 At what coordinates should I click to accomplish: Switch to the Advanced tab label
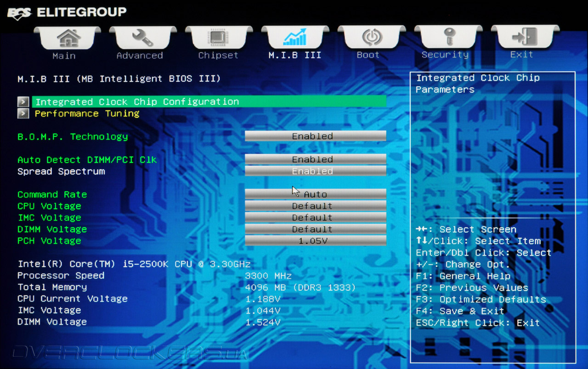pyautogui.click(x=140, y=56)
